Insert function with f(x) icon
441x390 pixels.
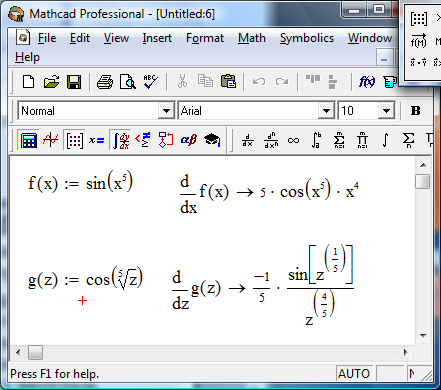(367, 82)
